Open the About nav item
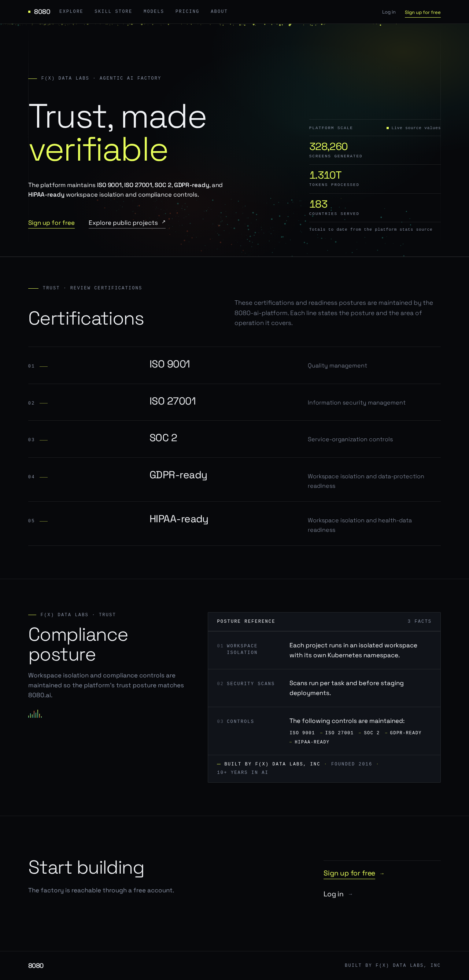469x980 pixels. 219,11
